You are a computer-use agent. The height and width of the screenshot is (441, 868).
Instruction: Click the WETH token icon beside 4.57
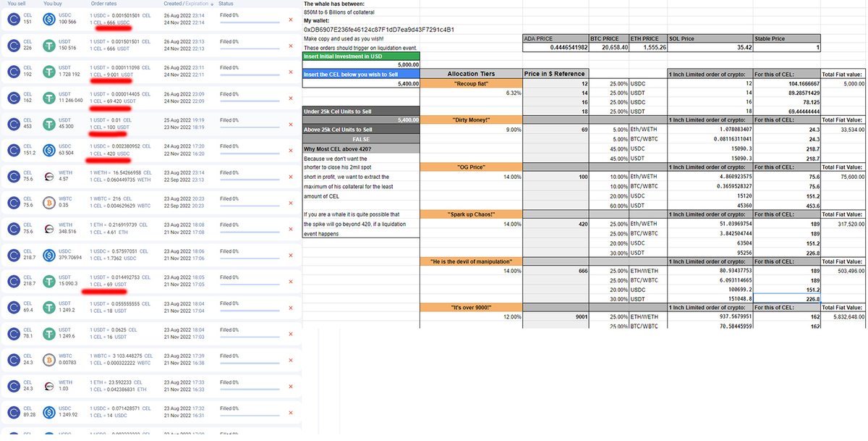point(49,176)
